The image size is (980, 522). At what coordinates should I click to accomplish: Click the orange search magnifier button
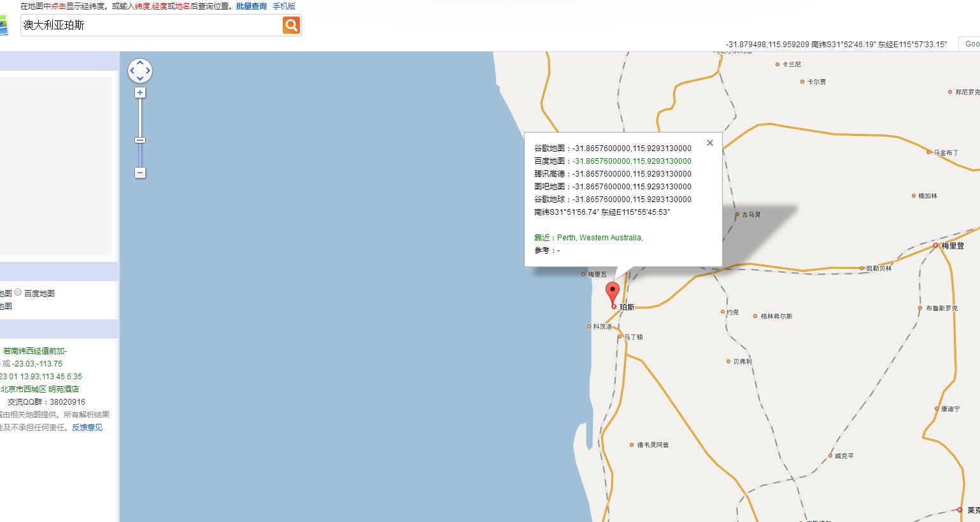[x=291, y=25]
